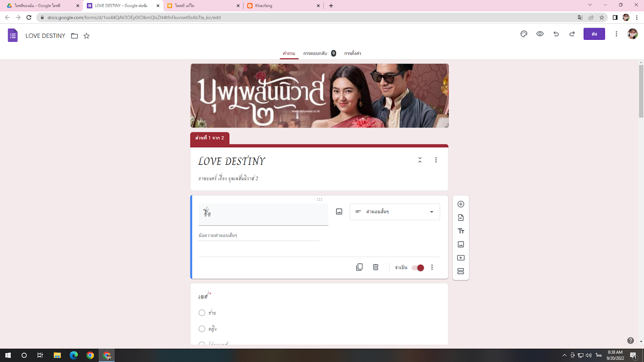Image resolution: width=644 pixels, height=362 pixels.
Task: Edit the form description text
Action: [x=228, y=178]
